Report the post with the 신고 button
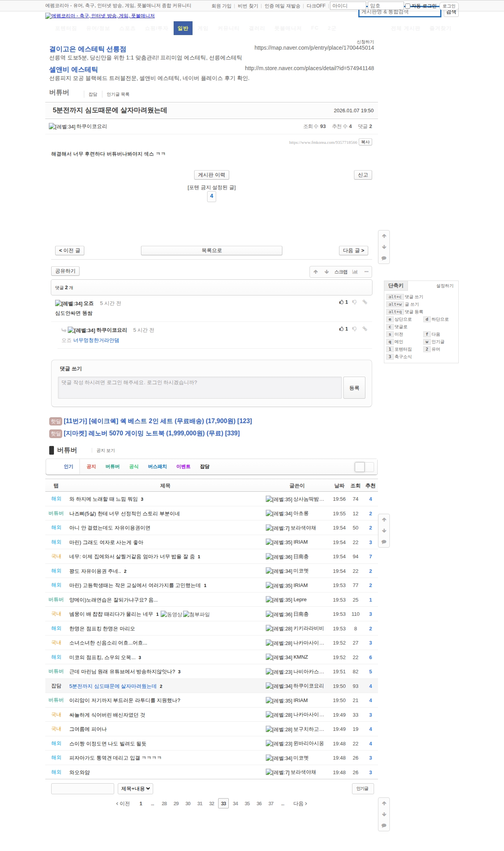Viewport: 504px width, 851px height. tap(363, 175)
